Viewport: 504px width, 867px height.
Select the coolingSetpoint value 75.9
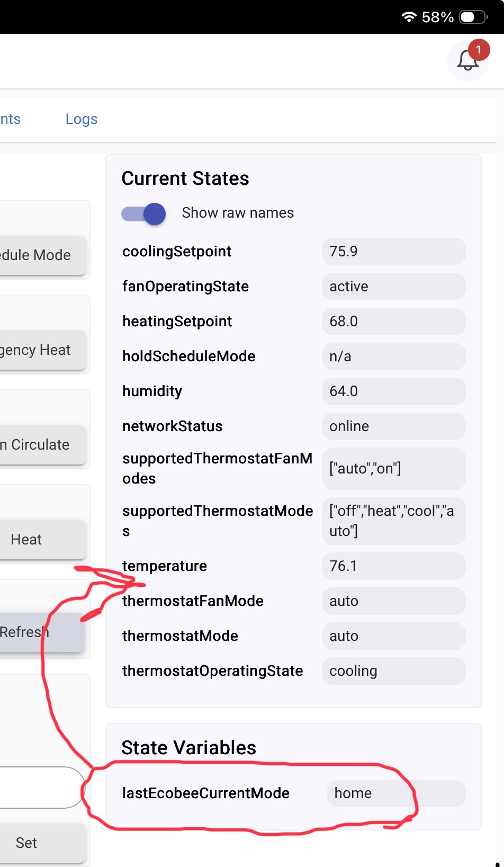tap(393, 252)
